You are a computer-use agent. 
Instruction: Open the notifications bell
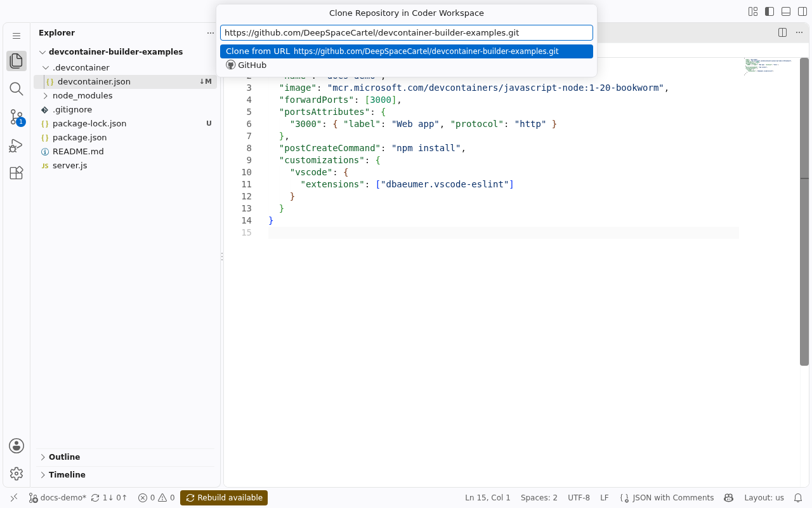coord(799,498)
